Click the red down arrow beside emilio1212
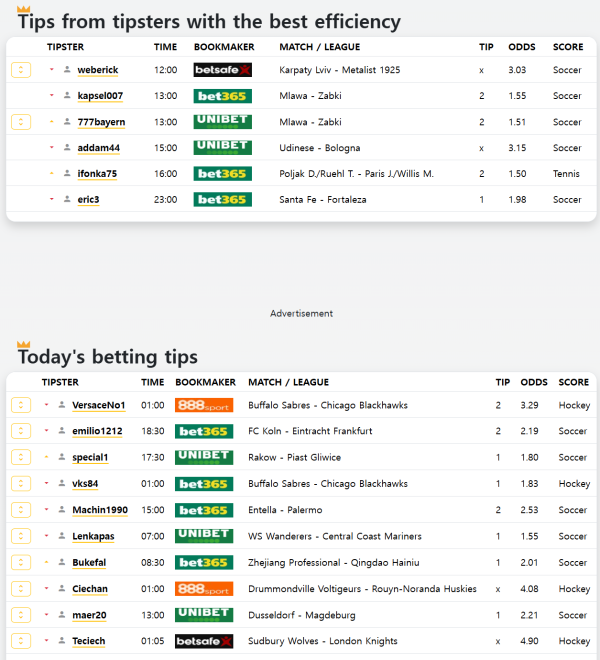The height and width of the screenshot is (660, 600). pos(47,431)
